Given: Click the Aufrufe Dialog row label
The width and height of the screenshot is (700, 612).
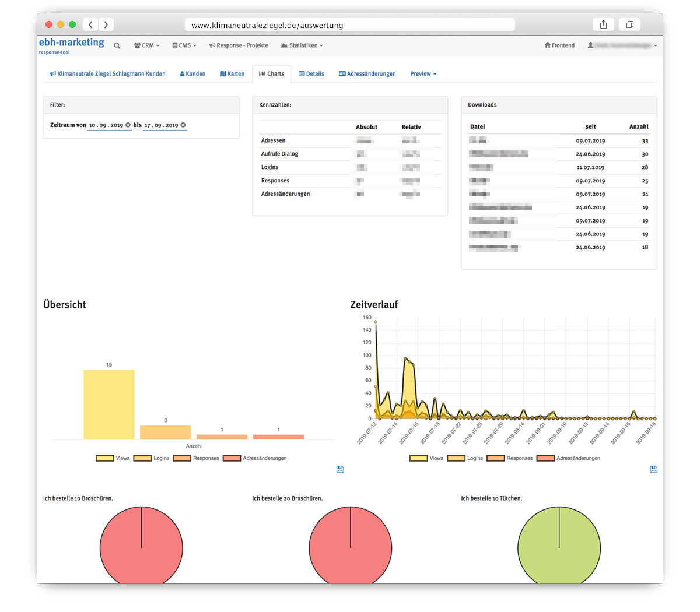Looking at the screenshot, I should tap(279, 154).
